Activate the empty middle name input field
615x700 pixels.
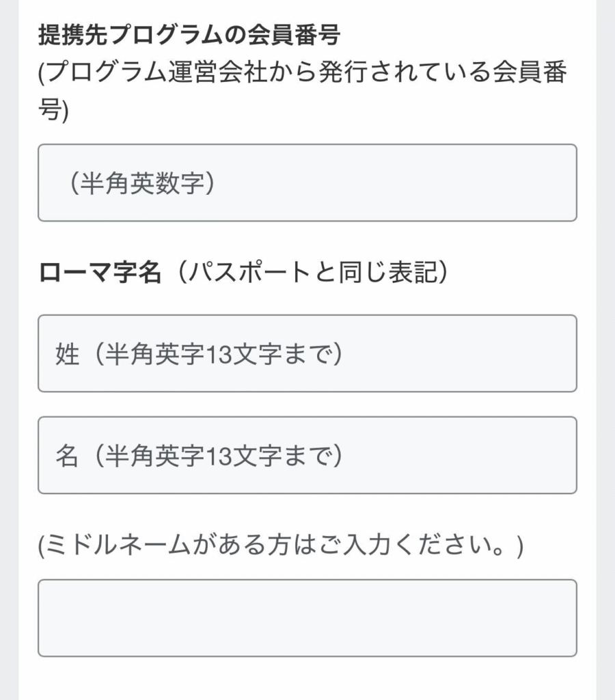307,618
